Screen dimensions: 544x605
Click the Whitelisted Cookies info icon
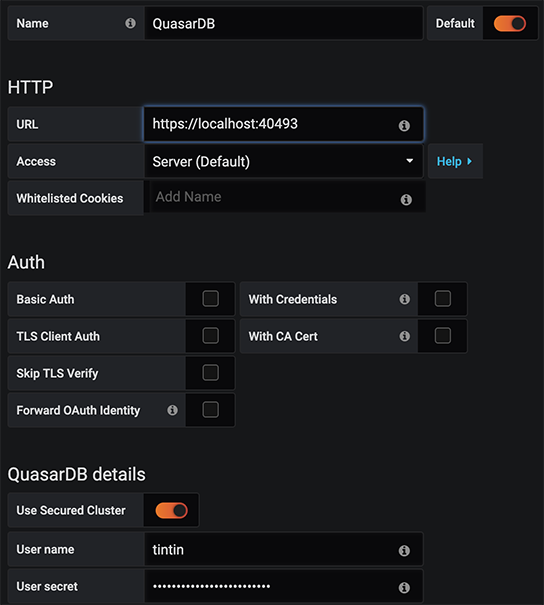coord(406,199)
